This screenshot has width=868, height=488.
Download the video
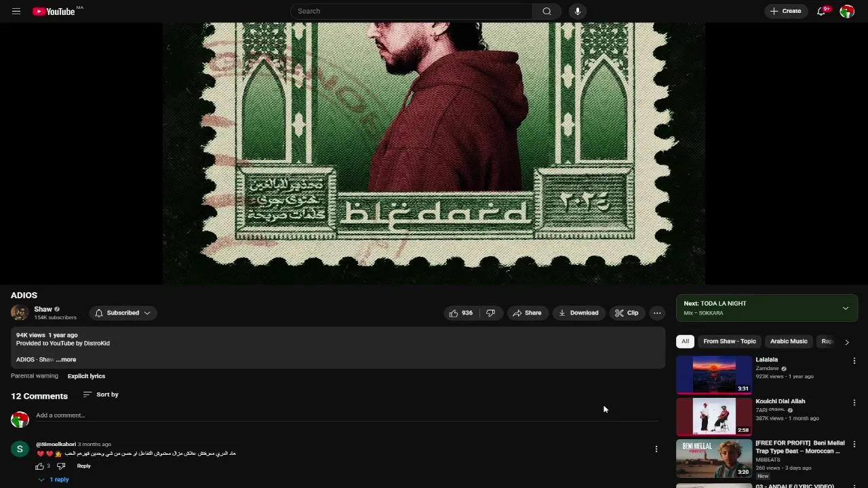[578, 313]
